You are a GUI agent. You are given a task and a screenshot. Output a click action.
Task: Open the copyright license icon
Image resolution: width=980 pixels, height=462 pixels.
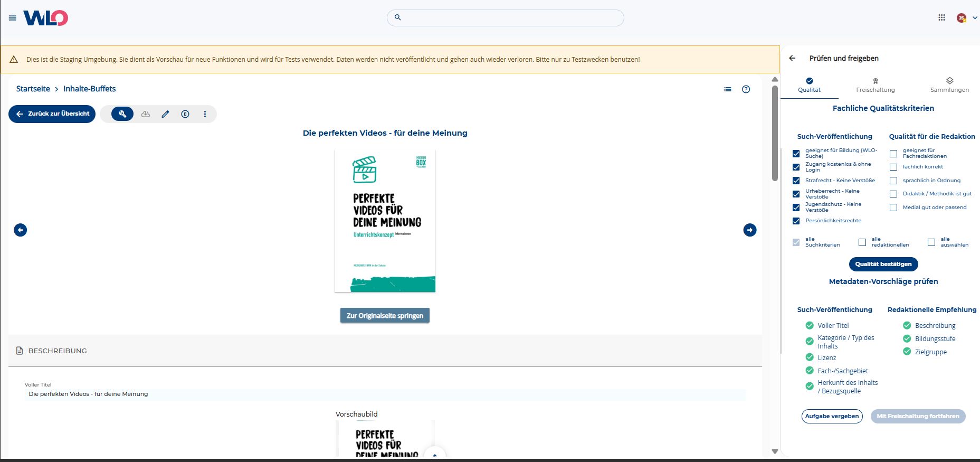point(185,114)
